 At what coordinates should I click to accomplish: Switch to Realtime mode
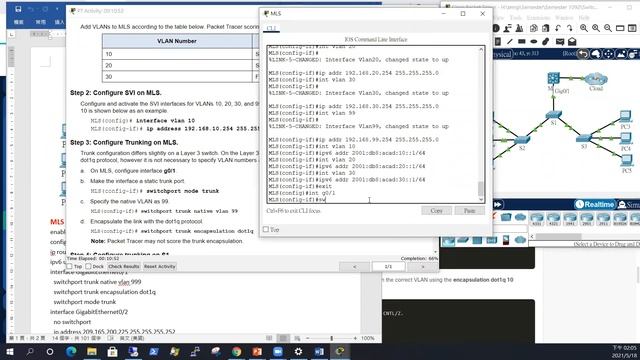595,204
